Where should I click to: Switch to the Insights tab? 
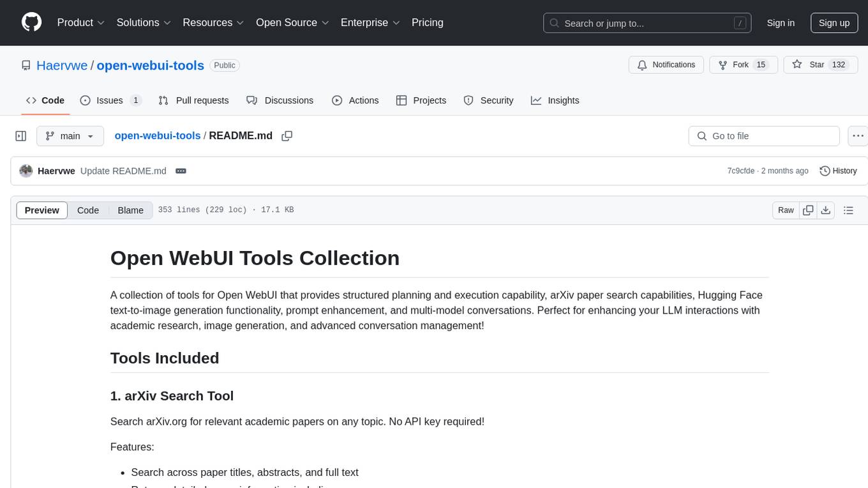click(555, 100)
